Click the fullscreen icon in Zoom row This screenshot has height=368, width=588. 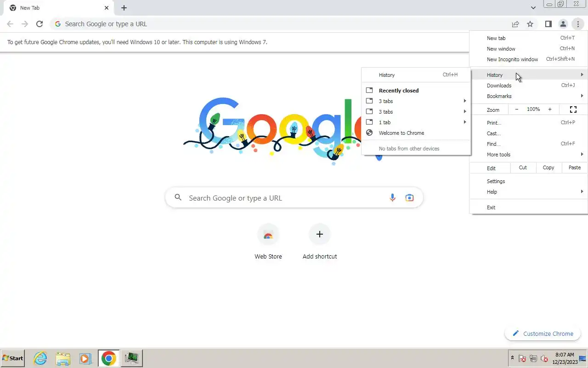pyautogui.click(x=573, y=109)
